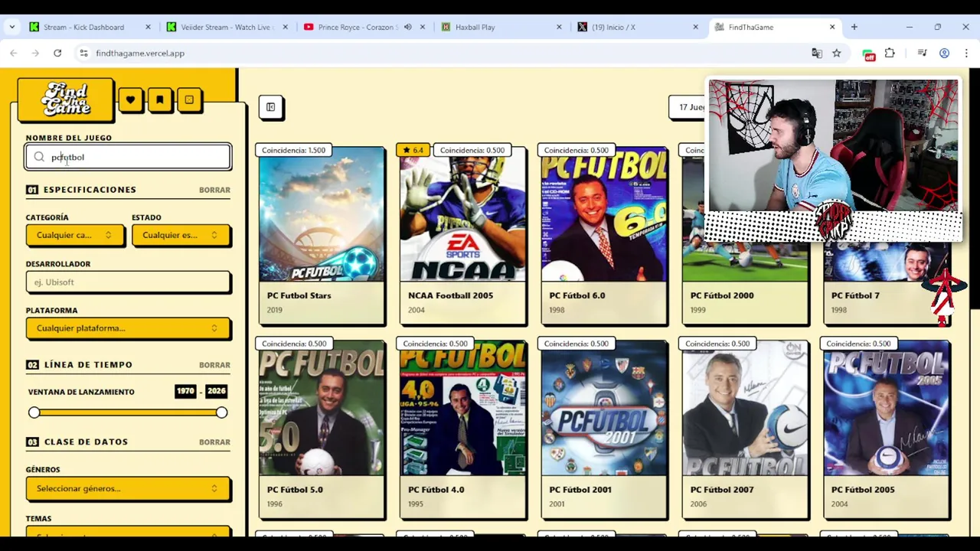Screen dimensions: 980x551
Task: Open favorites with the heart icon
Action: [x=130, y=99]
